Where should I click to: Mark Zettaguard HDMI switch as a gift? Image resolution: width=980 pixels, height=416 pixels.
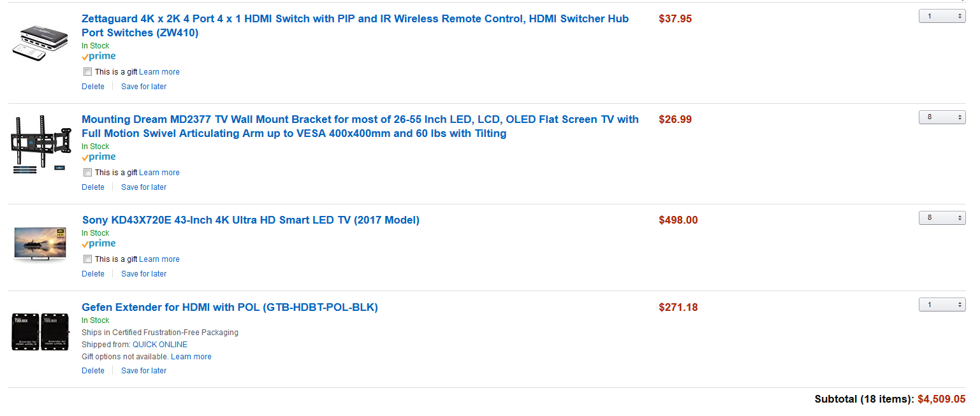[87, 72]
